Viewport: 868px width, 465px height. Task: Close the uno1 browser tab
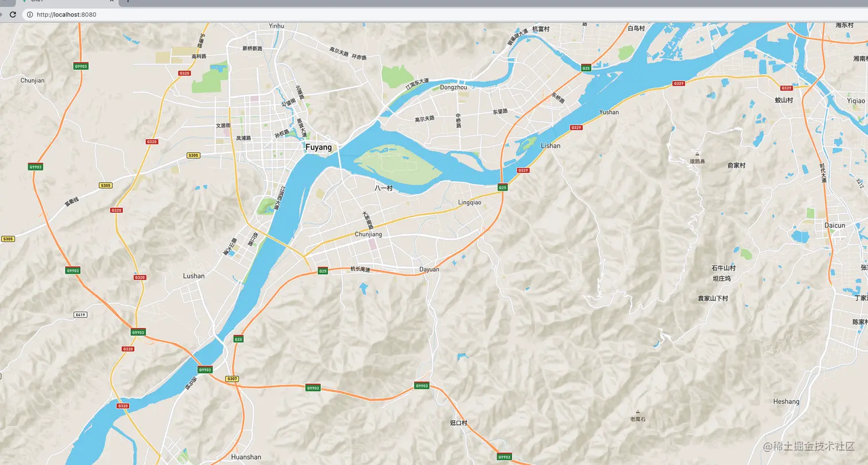pyautogui.click(x=113, y=1)
